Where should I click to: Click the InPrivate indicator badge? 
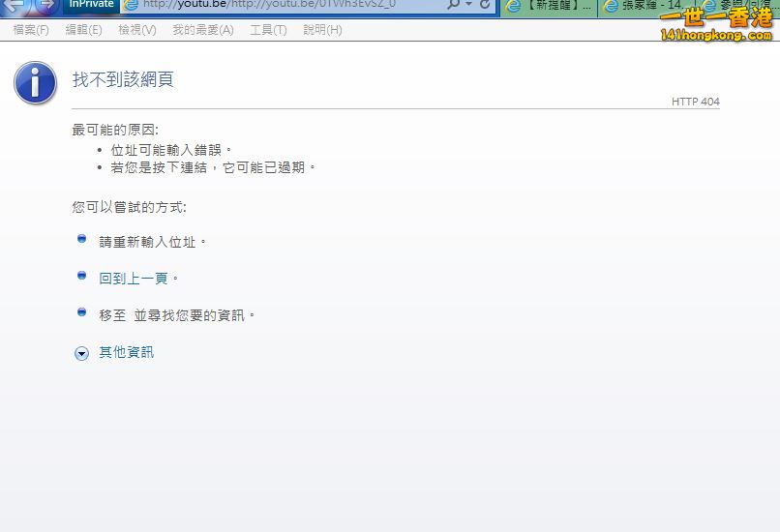coord(91,4)
